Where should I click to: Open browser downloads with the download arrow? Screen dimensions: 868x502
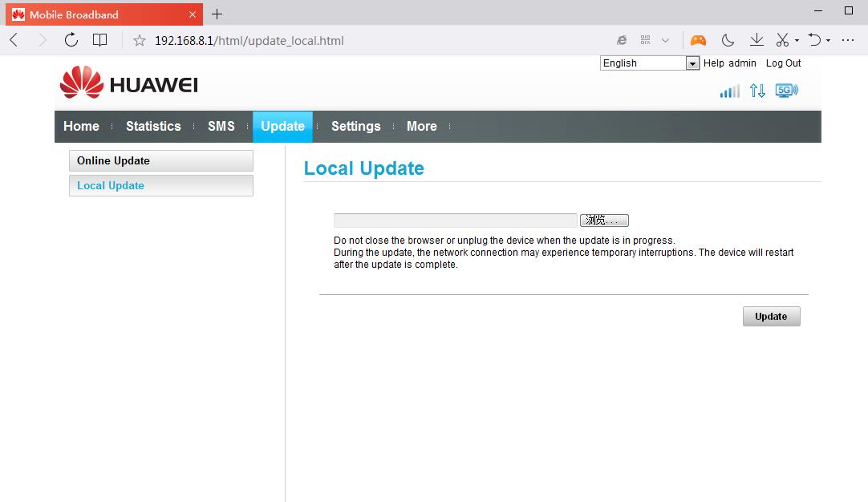click(756, 40)
